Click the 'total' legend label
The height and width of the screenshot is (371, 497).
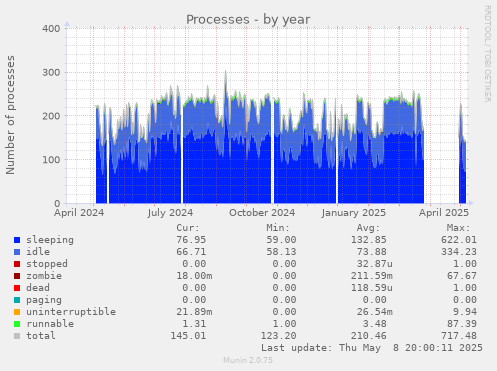[x=41, y=336]
